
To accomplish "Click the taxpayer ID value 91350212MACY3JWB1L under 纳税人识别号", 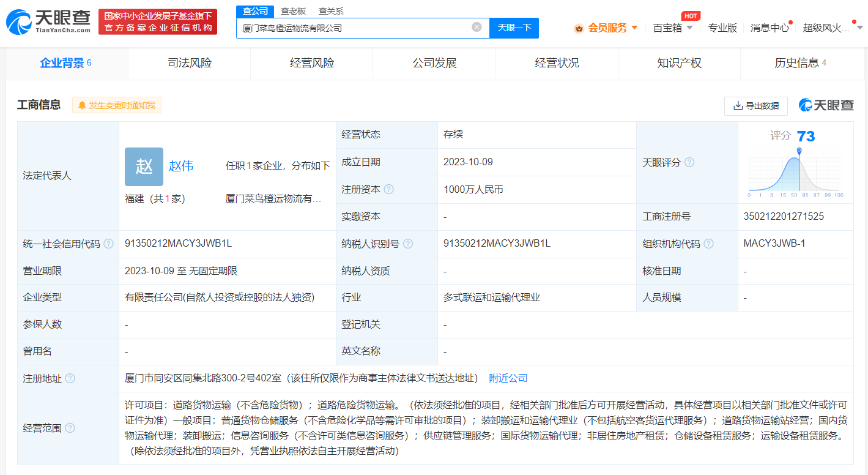I will [x=497, y=243].
